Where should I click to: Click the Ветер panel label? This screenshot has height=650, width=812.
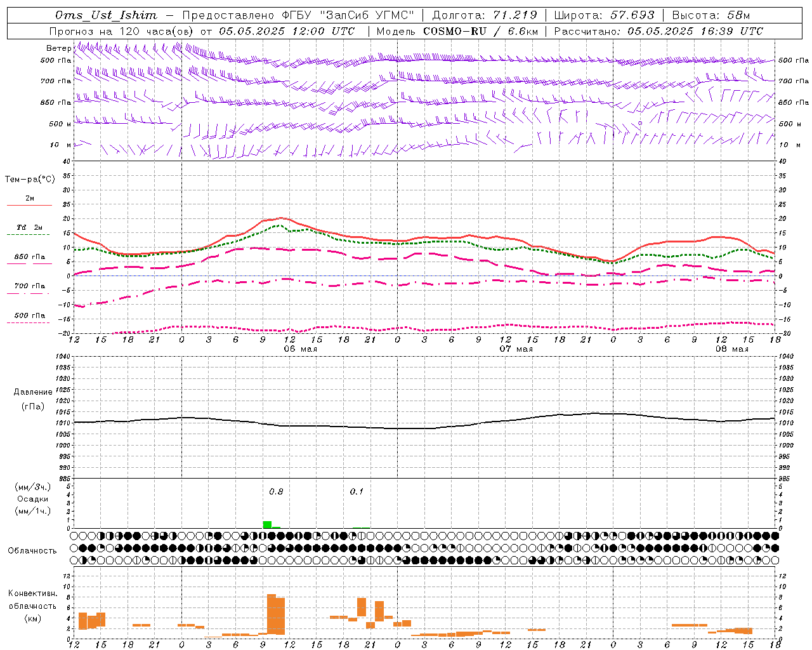click(x=58, y=48)
